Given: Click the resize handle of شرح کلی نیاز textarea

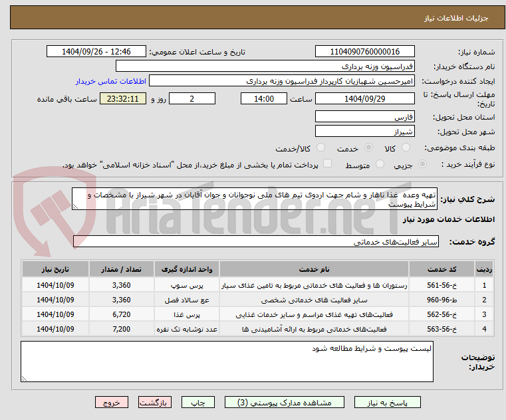Looking at the screenshot, I should pyautogui.click(x=75, y=207).
